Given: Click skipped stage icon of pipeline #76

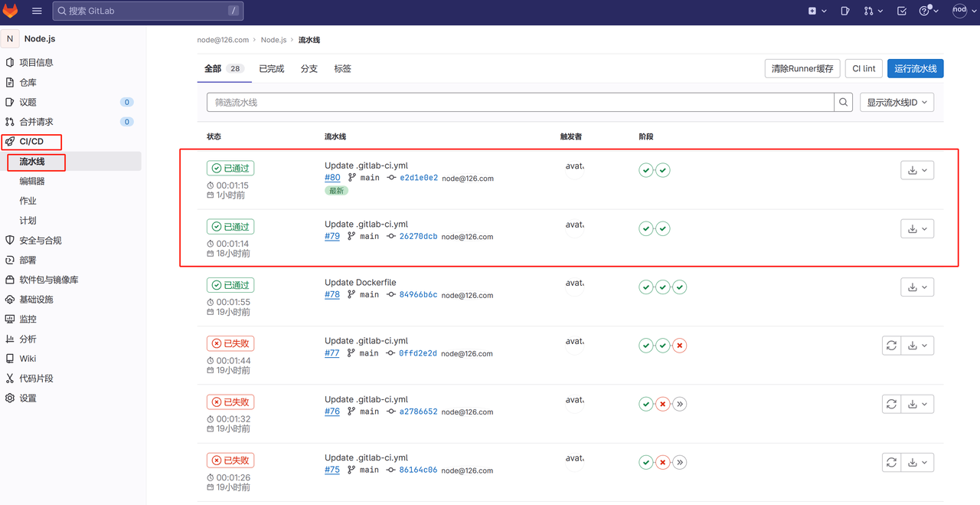Looking at the screenshot, I should 679,404.
